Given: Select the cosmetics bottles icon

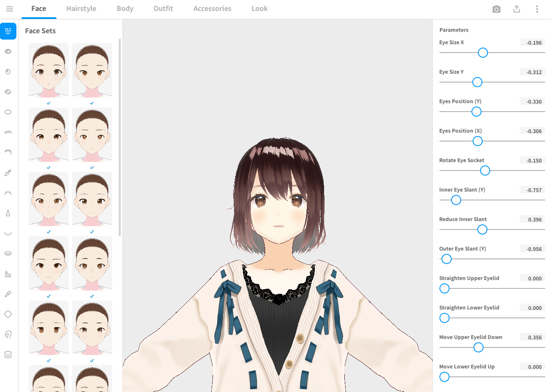Looking at the screenshot, I should pyautogui.click(x=8, y=274).
